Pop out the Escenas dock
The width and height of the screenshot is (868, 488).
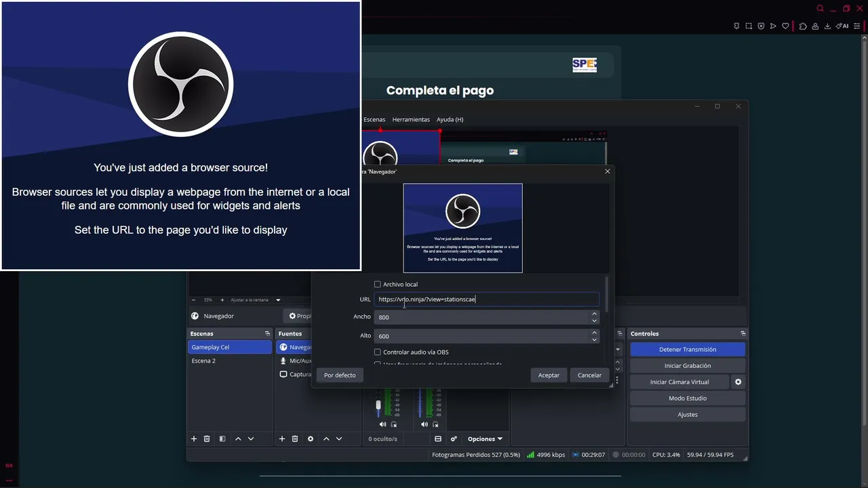pyautogui.click(x=267, y=333)
